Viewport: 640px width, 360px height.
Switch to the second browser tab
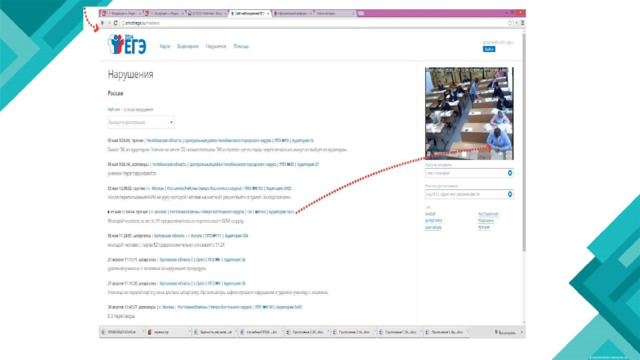click(164, 13)
